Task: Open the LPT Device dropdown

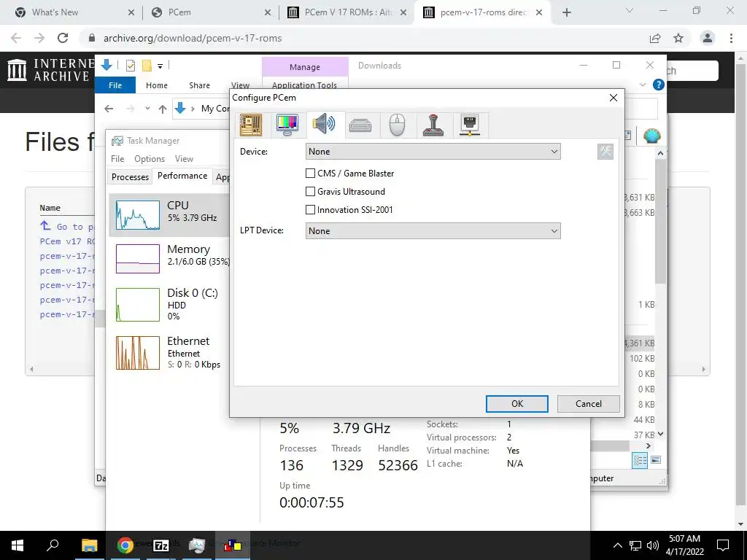Action: [433, 231]
